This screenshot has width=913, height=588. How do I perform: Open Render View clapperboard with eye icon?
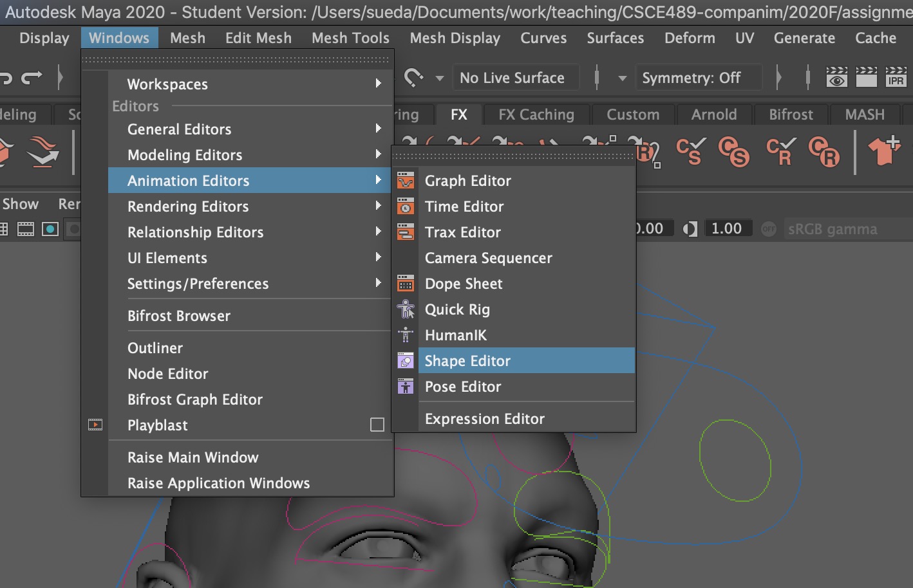pyautogui.click(x=836, y=77)
